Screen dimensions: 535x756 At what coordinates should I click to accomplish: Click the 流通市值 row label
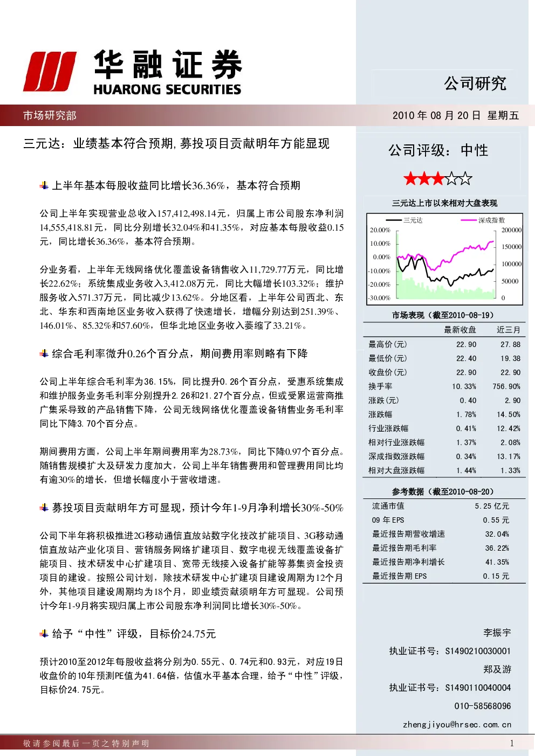click(388, 506)
